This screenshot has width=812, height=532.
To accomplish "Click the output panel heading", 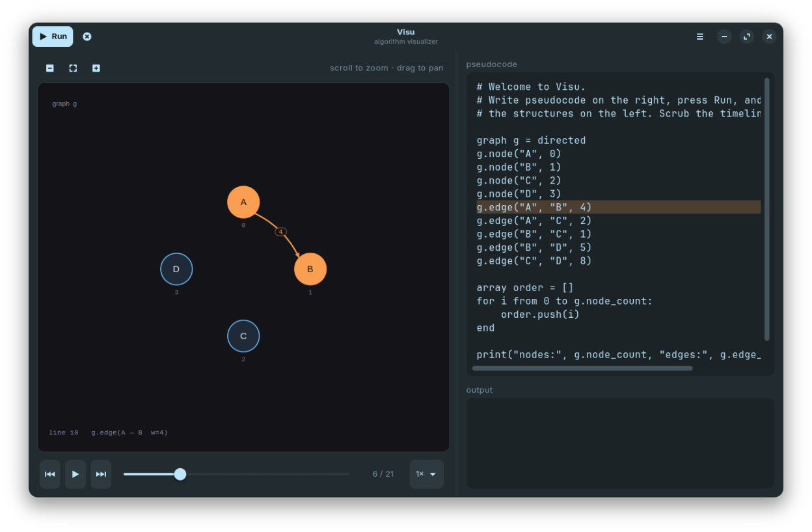I will [480, 390].
